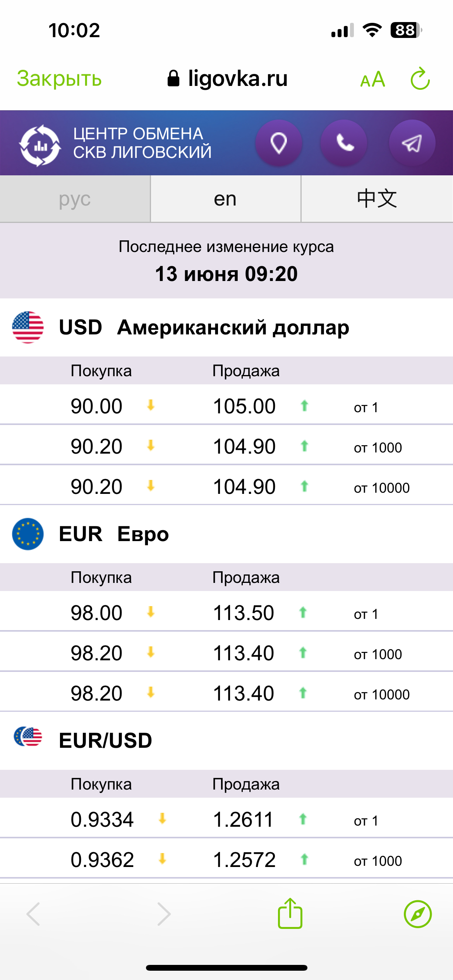Open the share sheet icon
The height and width of the screenshot is (980, 453).
point(290,914)
